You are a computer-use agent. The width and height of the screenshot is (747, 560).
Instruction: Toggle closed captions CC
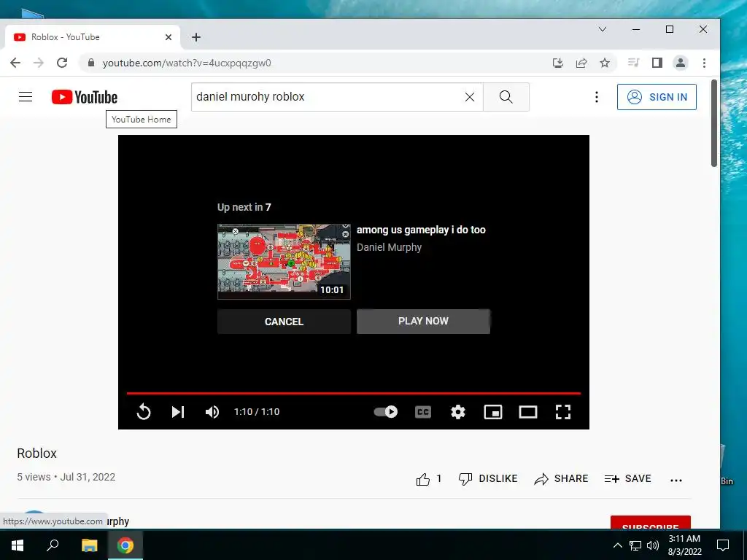[x=423, y=412]
